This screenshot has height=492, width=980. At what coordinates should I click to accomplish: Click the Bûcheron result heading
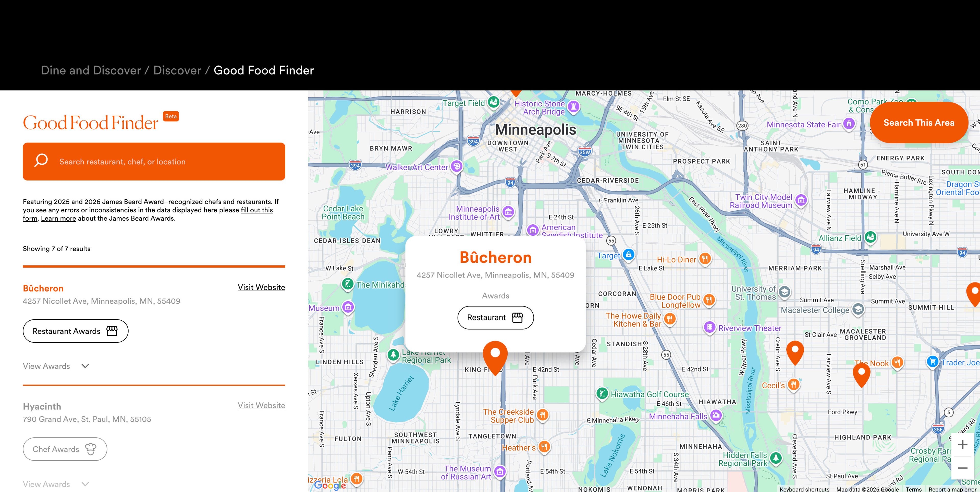[43, 289]
